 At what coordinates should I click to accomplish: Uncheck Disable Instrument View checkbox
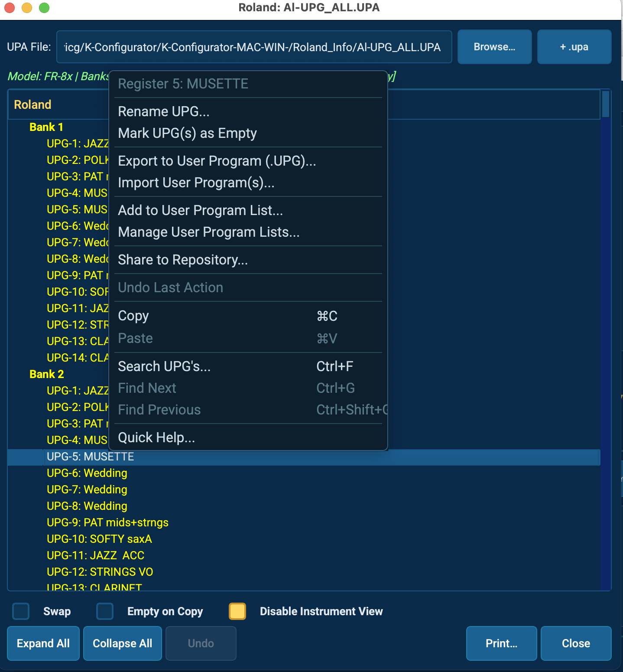coord(237,611)
